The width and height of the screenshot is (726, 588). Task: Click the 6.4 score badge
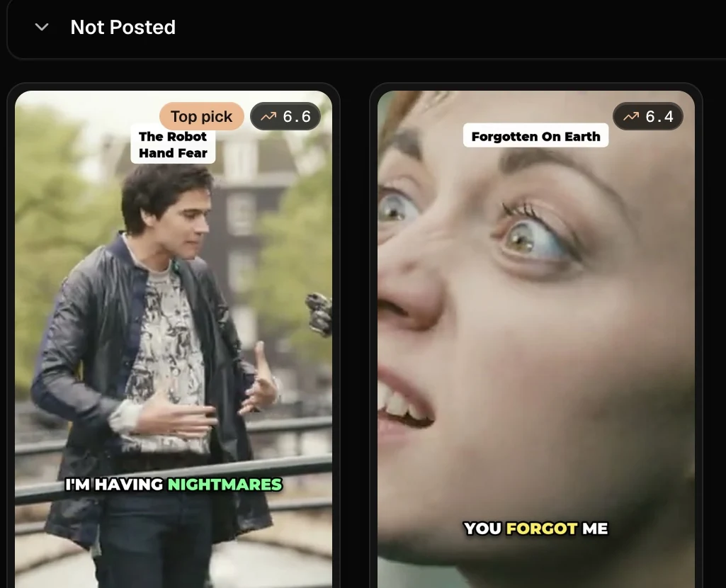pyautogui.click(x=648, y=116)
